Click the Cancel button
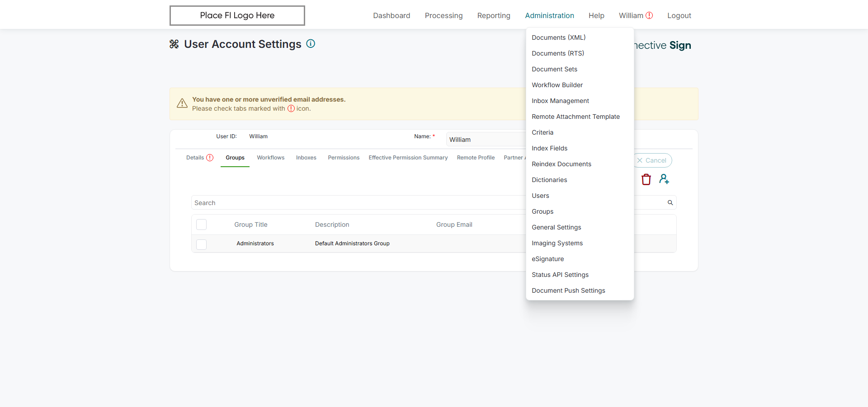868x407 pixels. click(652, 160)
